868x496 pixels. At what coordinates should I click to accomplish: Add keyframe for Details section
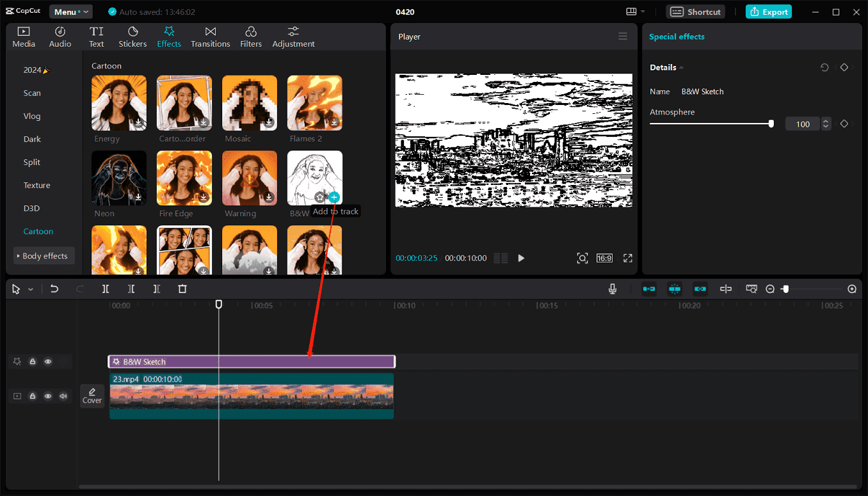click(844, 67)
